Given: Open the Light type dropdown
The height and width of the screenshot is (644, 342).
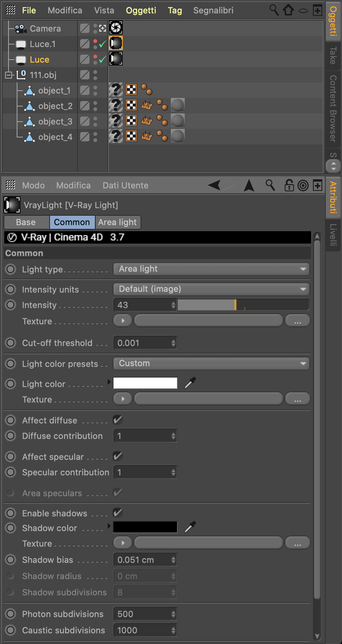Looking at the screenshot, I should [211, 269].
